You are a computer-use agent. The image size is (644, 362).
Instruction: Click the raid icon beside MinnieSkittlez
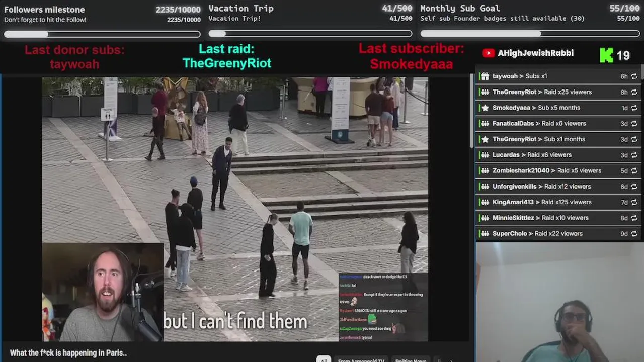pyautogui.click(x=485, y=218)
